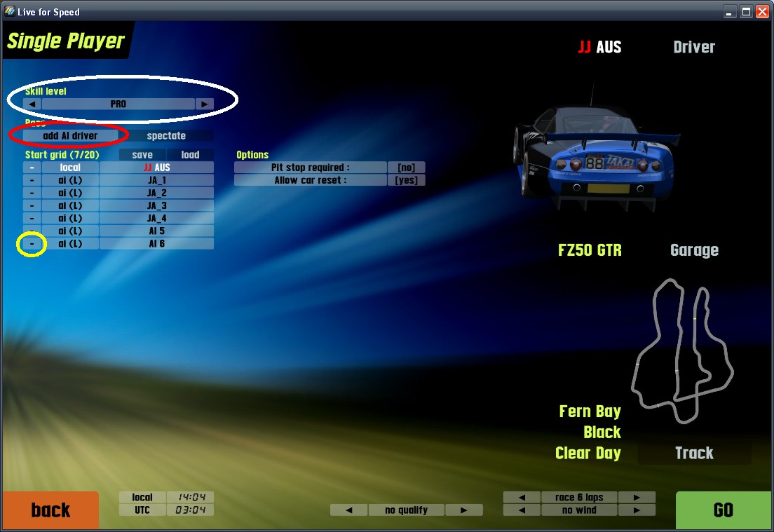Select the spectate button

[x=166, y=136]
